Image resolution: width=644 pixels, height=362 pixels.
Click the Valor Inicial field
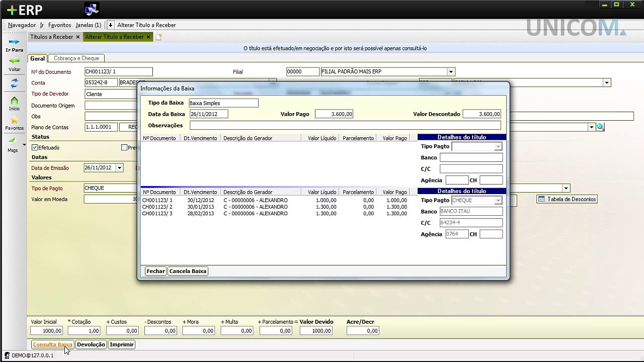pyautogui.click(x=47, y=331)
